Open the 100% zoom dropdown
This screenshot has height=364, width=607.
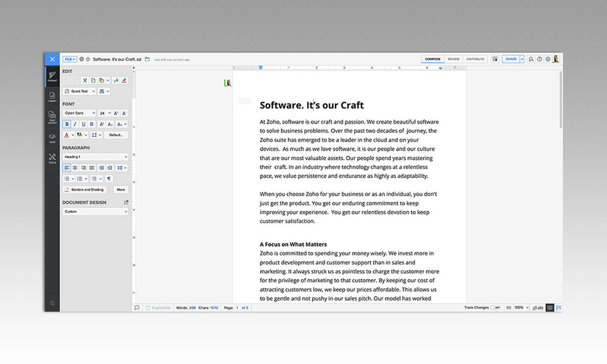click(522, 307)
